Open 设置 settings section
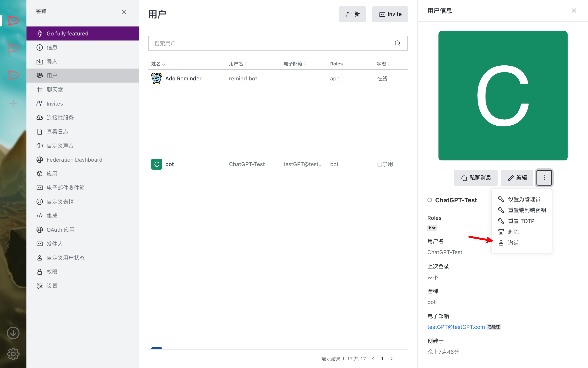The height and width of the screenshot is (368, 588). pos(83,286)
